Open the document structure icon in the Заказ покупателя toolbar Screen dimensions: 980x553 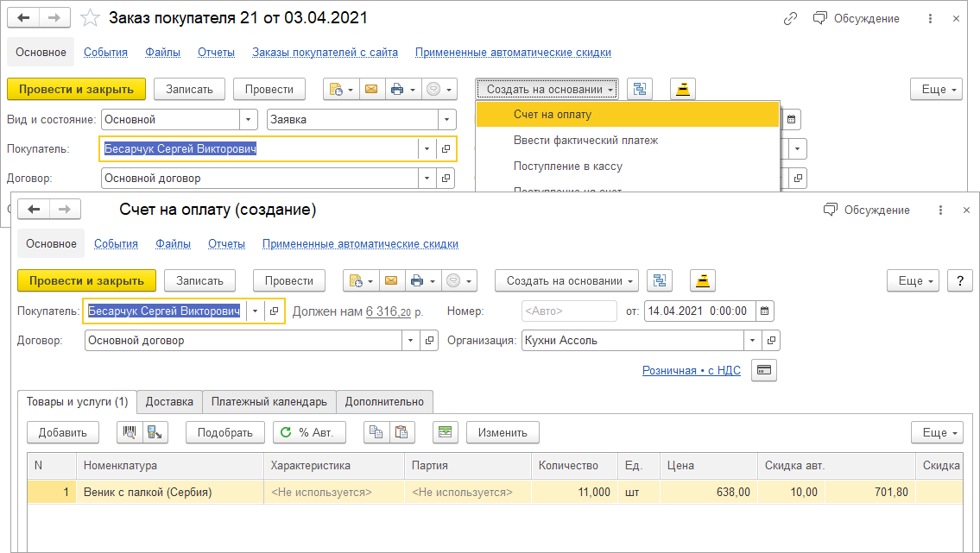[x=640, y=89]
